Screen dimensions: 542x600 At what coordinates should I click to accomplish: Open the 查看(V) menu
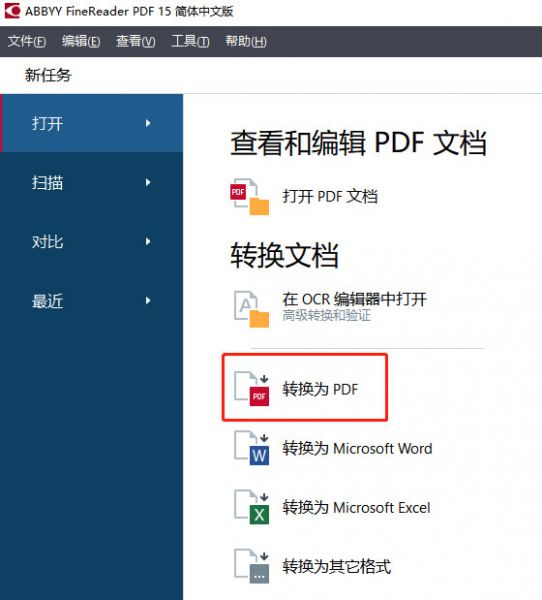click(x=136, y=41)
